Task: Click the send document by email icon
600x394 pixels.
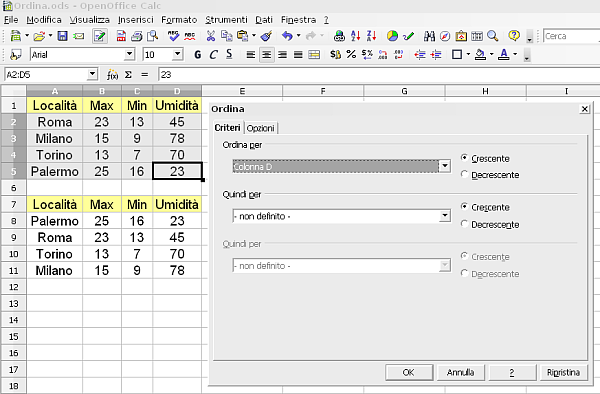Action: click(79, 36)
